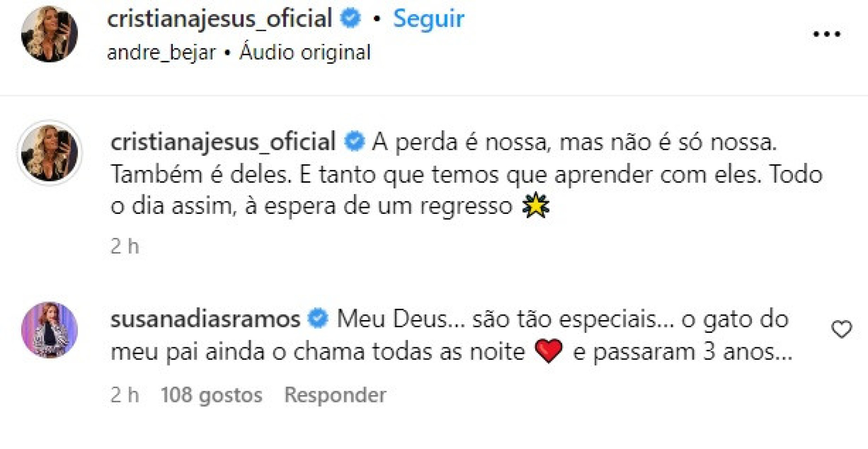Click the three-dot options menu for this post
868x449 pixels.
click(827, 33)
